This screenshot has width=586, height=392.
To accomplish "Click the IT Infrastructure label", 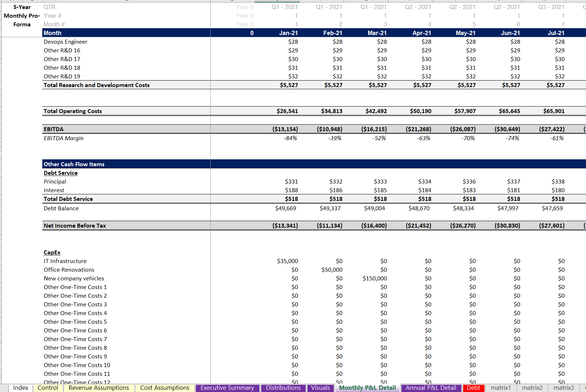I will [65, 261].
